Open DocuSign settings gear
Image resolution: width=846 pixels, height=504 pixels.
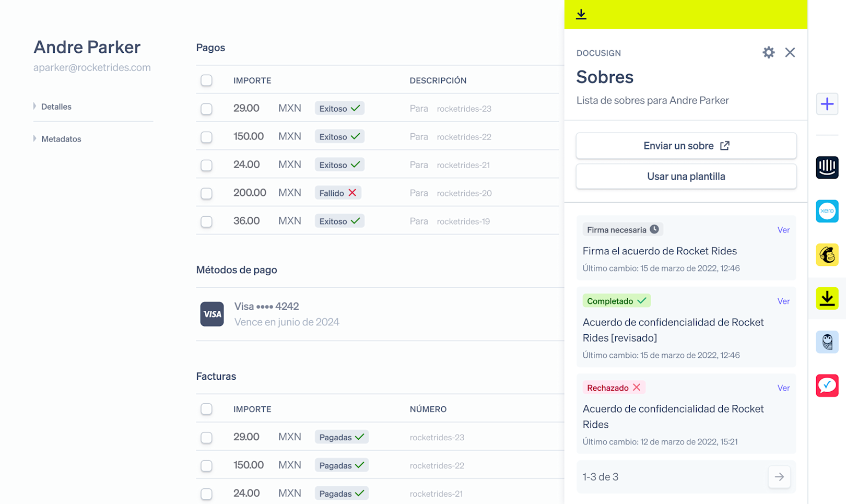pos(768,52)
